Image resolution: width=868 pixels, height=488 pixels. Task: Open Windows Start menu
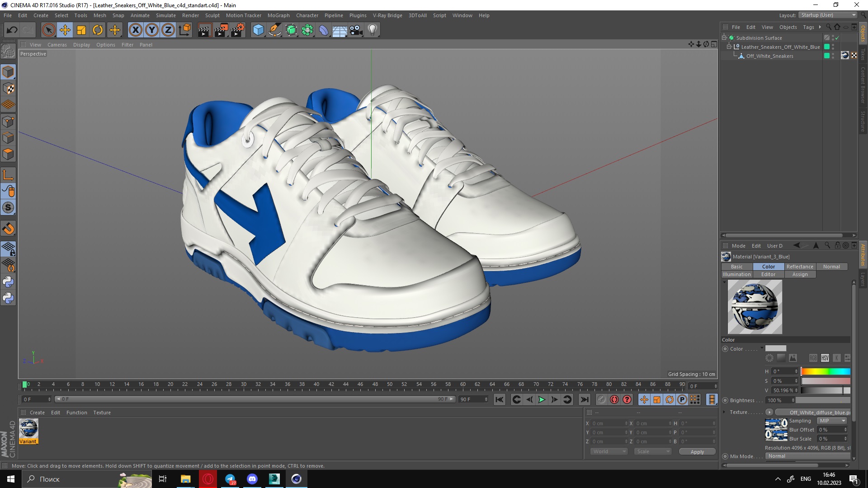pyautogui.click(x=11, y=479)
